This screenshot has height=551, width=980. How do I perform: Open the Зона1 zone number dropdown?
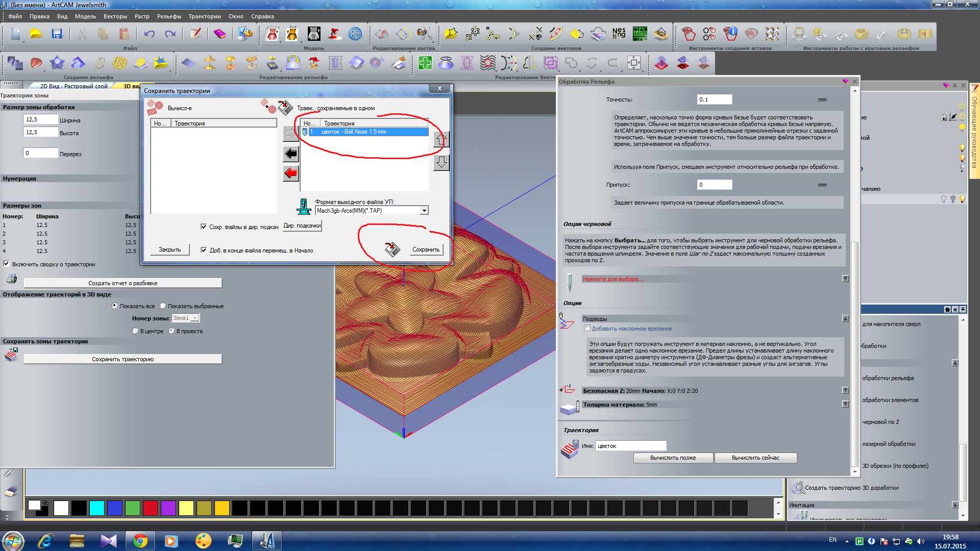pos(194,318)
